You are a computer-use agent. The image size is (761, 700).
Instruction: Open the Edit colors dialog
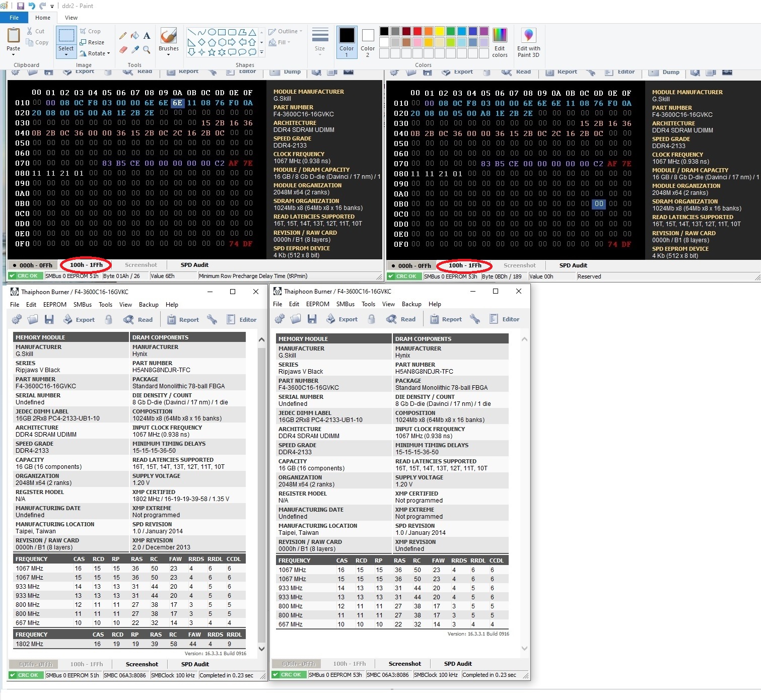pos(500,42)
